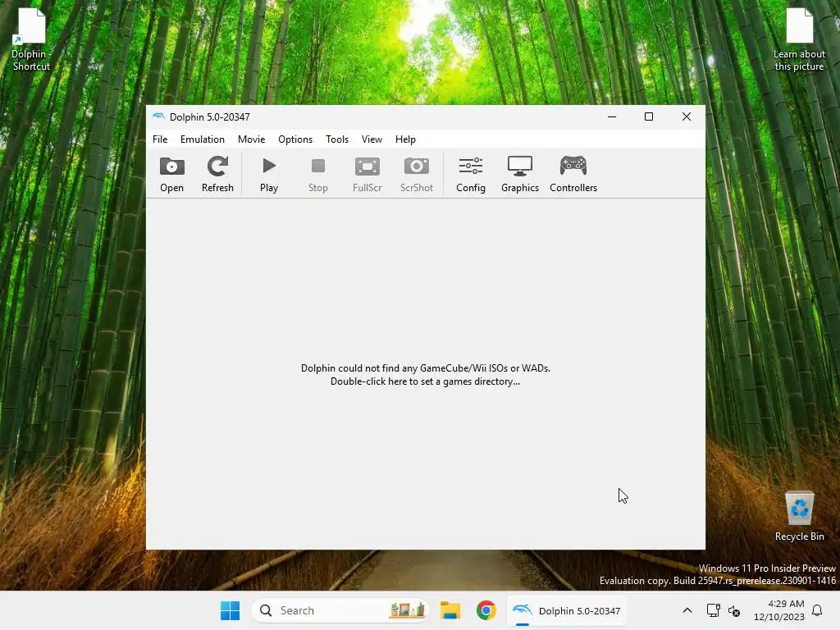
Task: Toggle fullscreen with FullScr icon
Action: pos(367,174)
